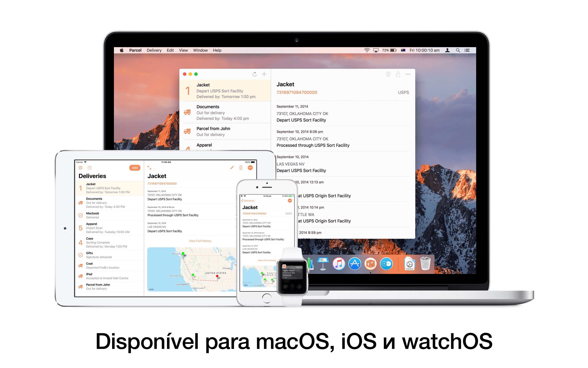Open the settings gear icon on the iPad
The height and width of the screenshot is (368, 588).
80,168
